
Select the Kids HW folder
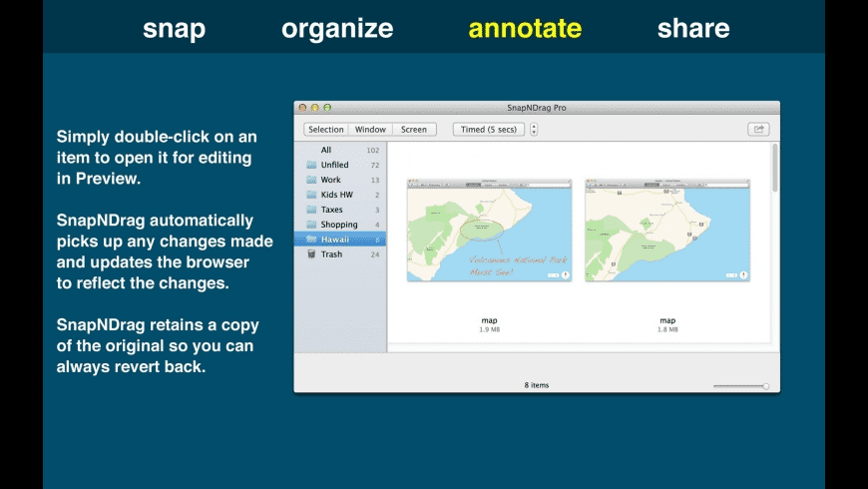[340, 195]
